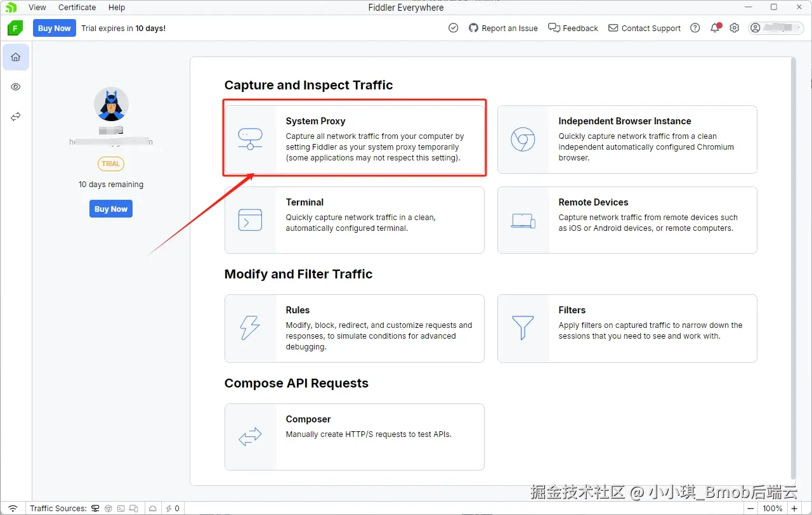Open the Composer card

coord(355,437)
